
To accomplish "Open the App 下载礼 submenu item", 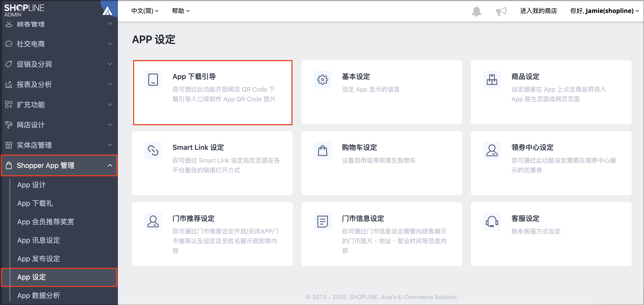I will pos(35,203).
